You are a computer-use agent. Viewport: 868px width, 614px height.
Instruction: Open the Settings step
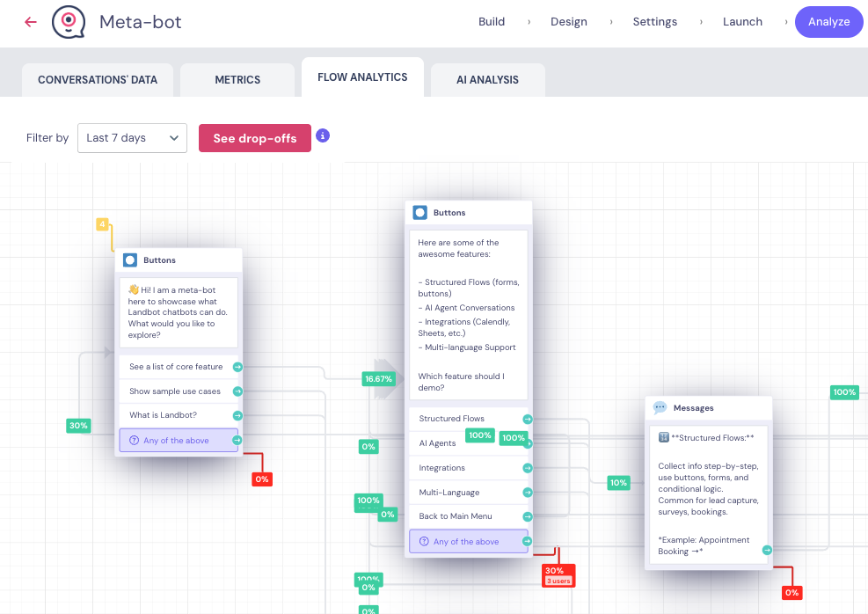[655, 22]
